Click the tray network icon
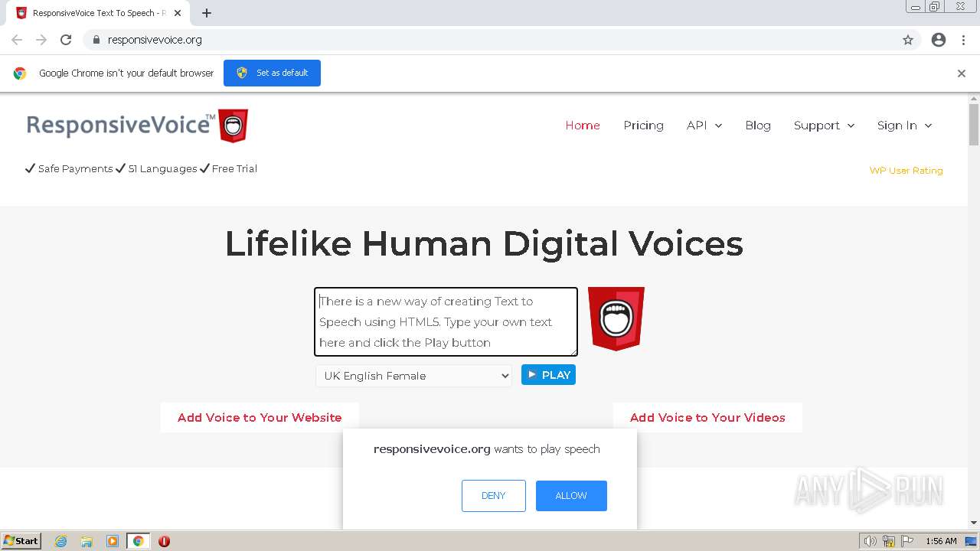This screenshot has height=551, width=980. click(889, 541)
